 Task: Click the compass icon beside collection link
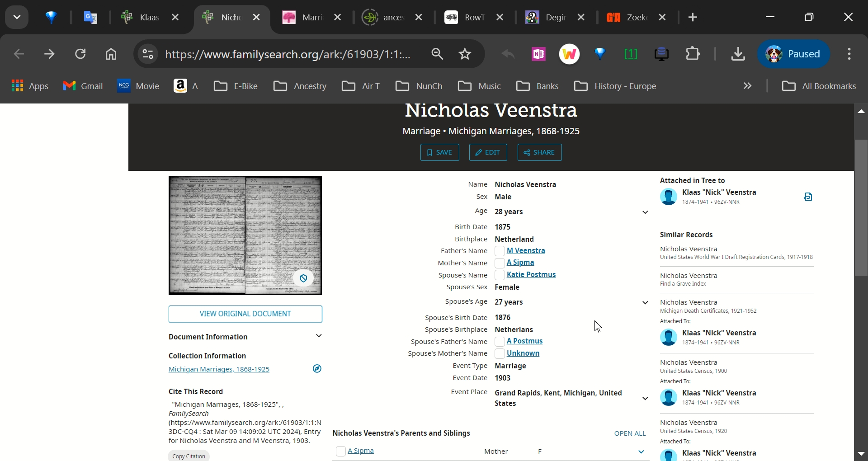point(317,369)
